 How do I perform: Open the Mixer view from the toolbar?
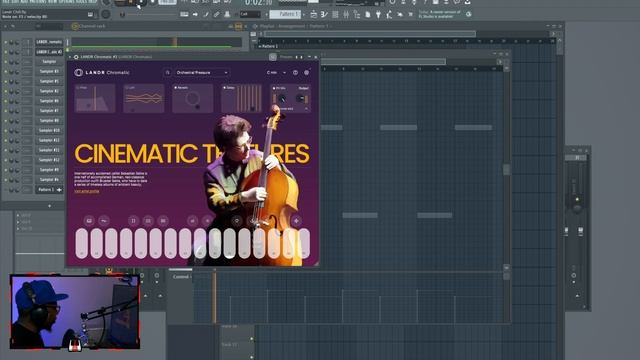pyautogui.click(x=346, y=14)
